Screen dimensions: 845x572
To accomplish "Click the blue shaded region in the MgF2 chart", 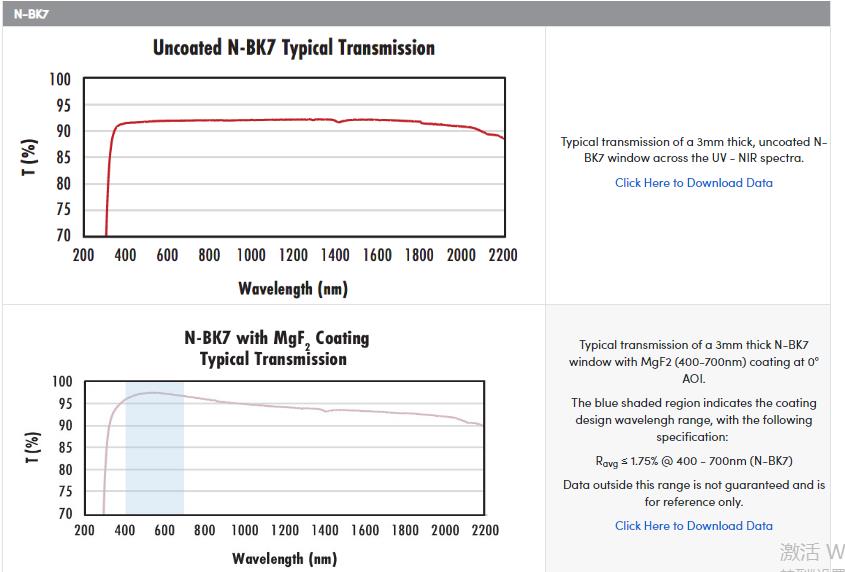I will click(x=154, y=460).
